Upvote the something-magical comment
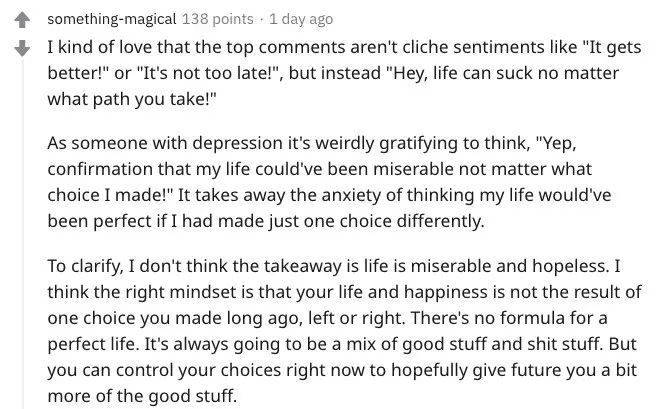 click(22, 20)
